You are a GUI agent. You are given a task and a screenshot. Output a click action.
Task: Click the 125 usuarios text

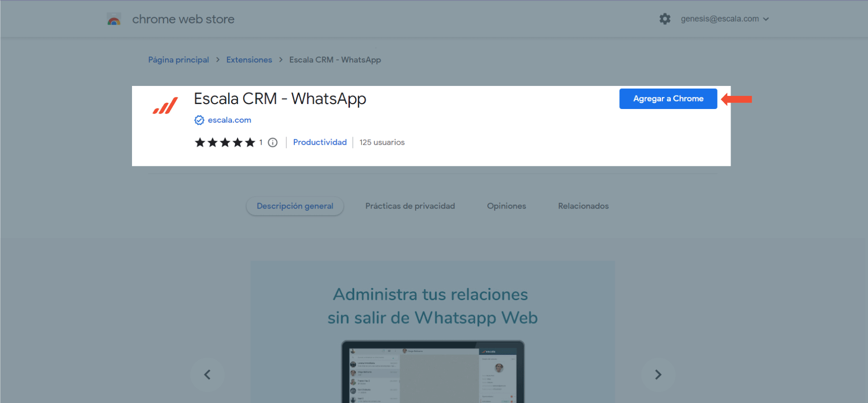click(x=382, y=142)
